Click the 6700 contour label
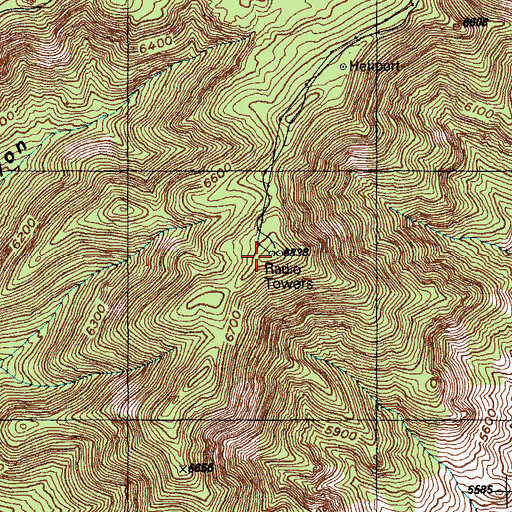Image resolution: width=512 pixels, height=512 pixels. click(233, 325)
